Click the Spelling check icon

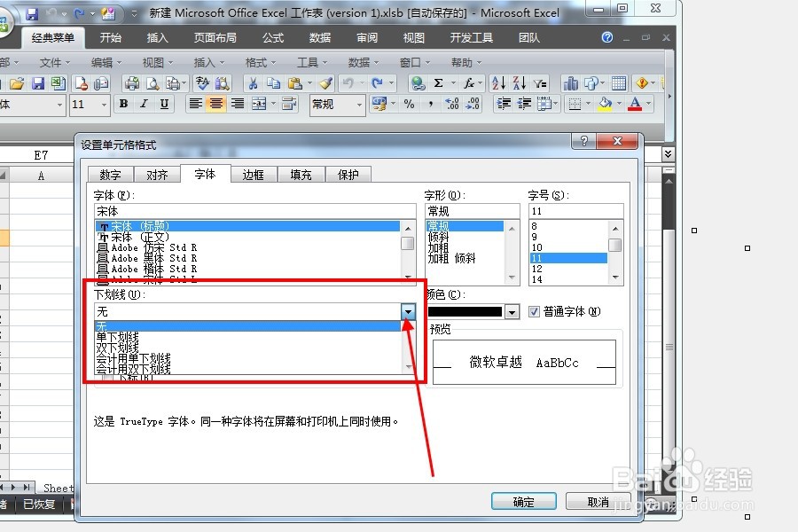click(x=202, y=83)
